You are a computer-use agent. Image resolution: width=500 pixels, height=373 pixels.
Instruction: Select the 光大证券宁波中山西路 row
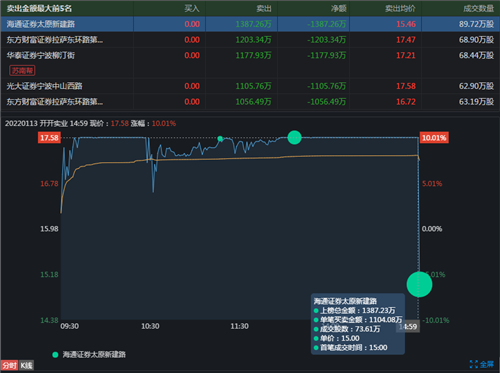click(x=250, y=86)
